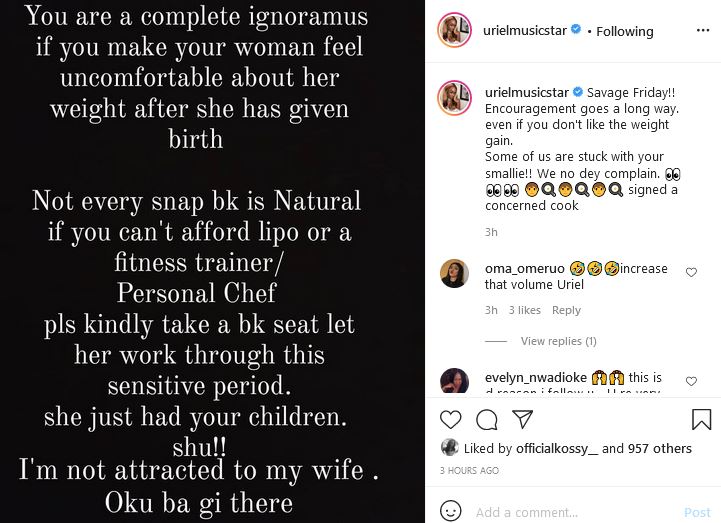Open the emoji picker in comment box
This screenshot has height=523, width=721.
[x=450, y=512]
